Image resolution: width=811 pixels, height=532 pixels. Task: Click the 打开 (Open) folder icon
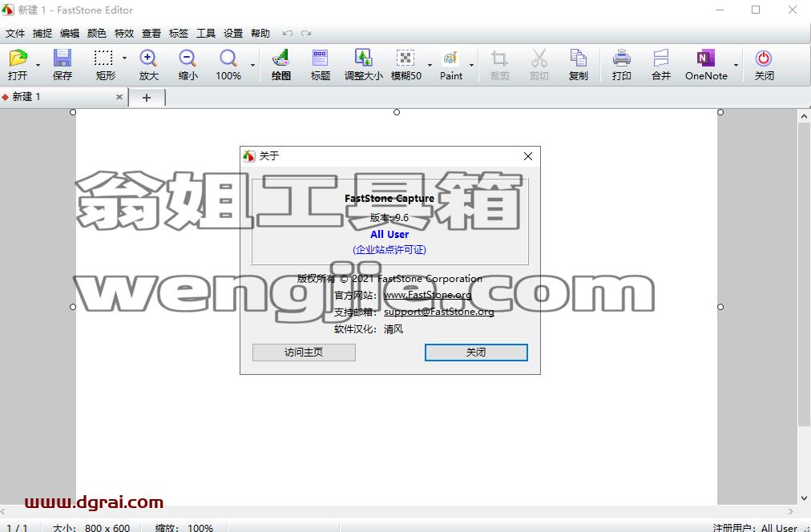click(x=18, y=58)
